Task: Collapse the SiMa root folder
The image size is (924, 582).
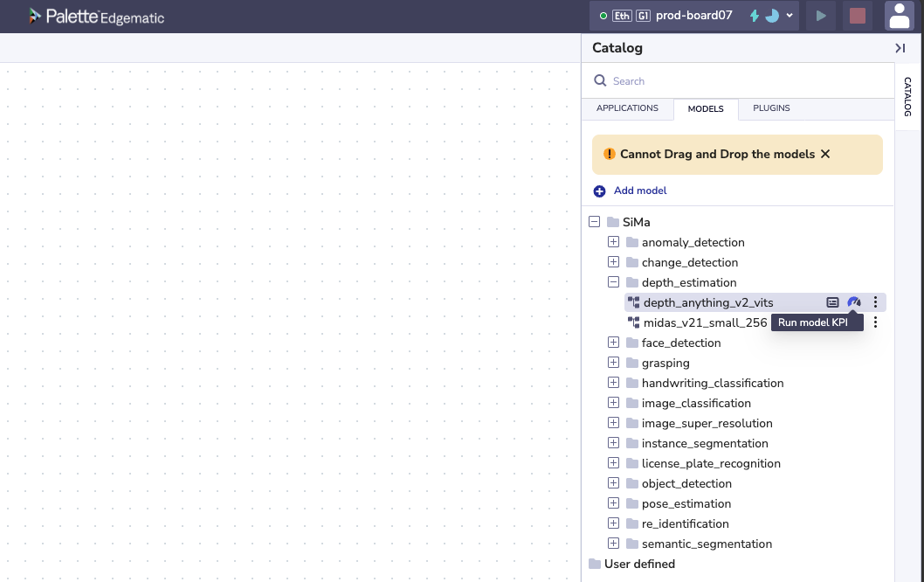Action: tap(595, 222)
